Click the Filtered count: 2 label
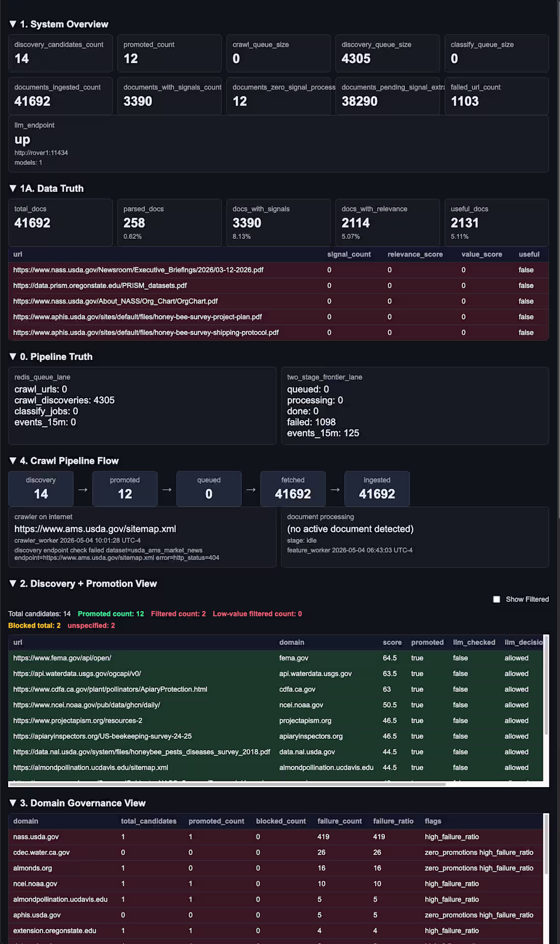This screenshot has height=944, width=560. click(178, 614)
